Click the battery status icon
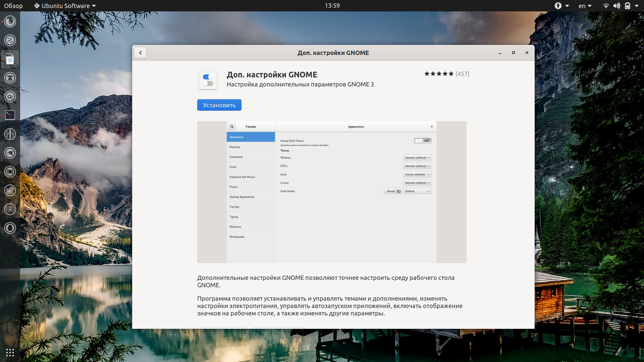644x362 pixels. click(x=627, y=6)
